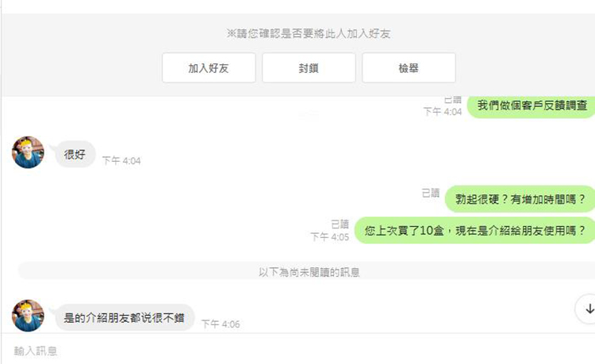The height and width of the screenshot is (364, 595).
Task: Click the 下午 4:05 timestamp
Action: point(330,237)
